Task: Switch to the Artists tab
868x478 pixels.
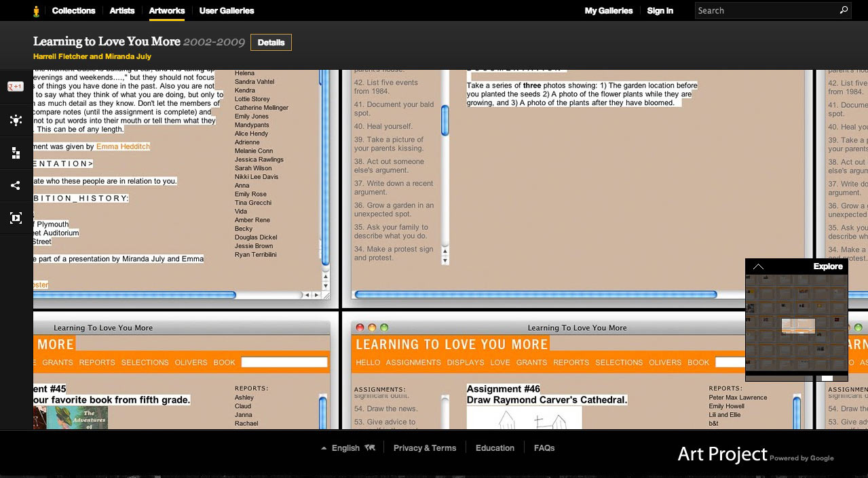Action: (x=122, y=11)
